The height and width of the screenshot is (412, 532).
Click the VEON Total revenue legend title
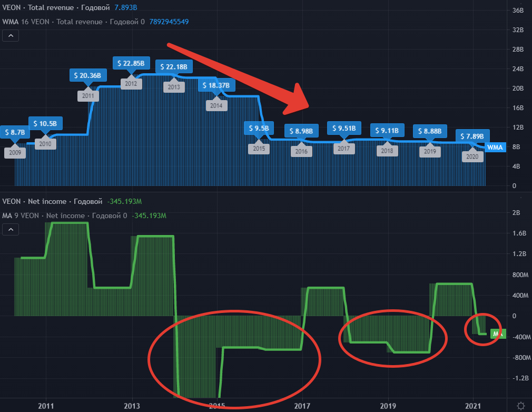click(56, 7)
